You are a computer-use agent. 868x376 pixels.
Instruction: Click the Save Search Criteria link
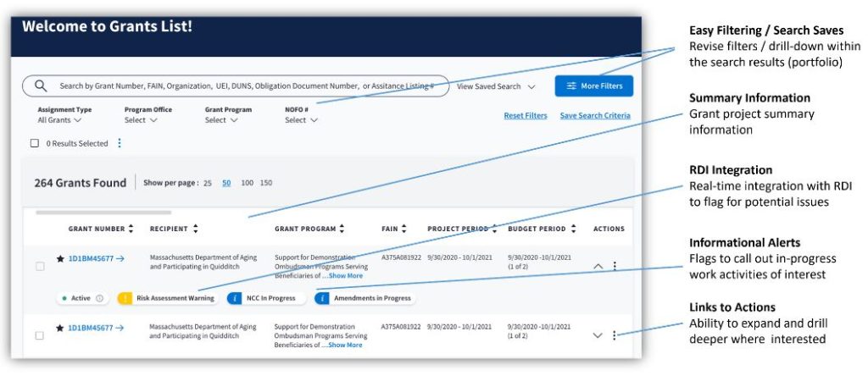click(594, 115)
